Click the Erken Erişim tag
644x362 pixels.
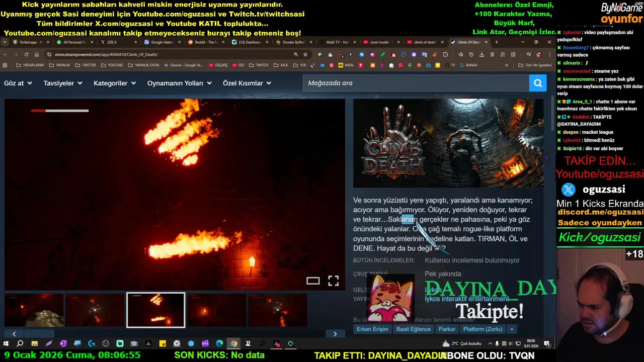372,329
